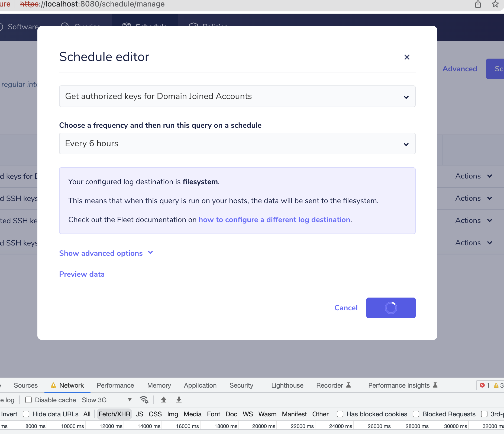The image size is (504, 434).
Task: Select Manifest filter type
Action: [x=294, y=414]
